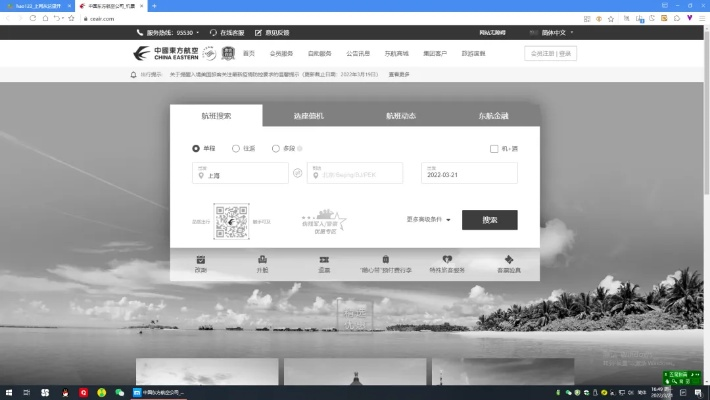Image resolution: width=710 pixels, height=400 pixels.
Task: Open the 公告讯息 announcements menu
Action: coord(358,53)
